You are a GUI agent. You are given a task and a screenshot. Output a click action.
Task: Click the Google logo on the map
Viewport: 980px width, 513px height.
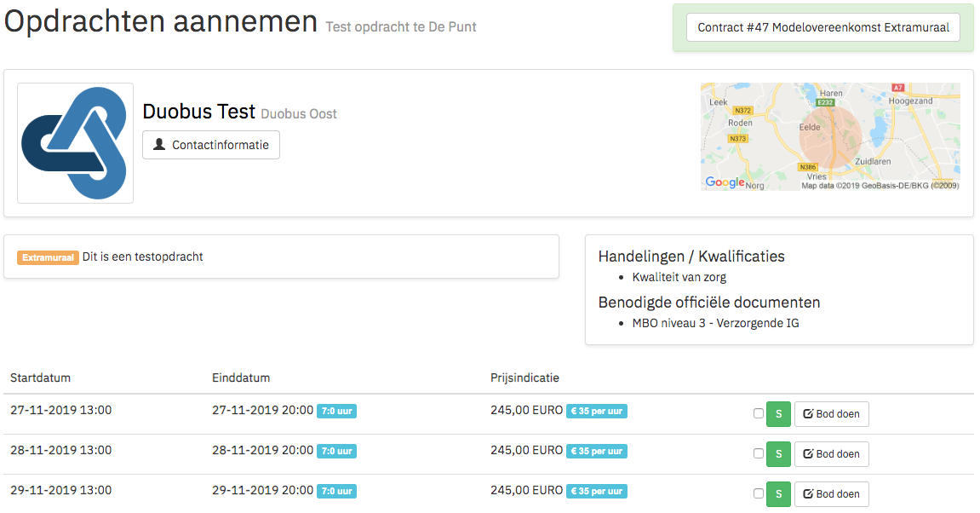(x=725, y=182)
